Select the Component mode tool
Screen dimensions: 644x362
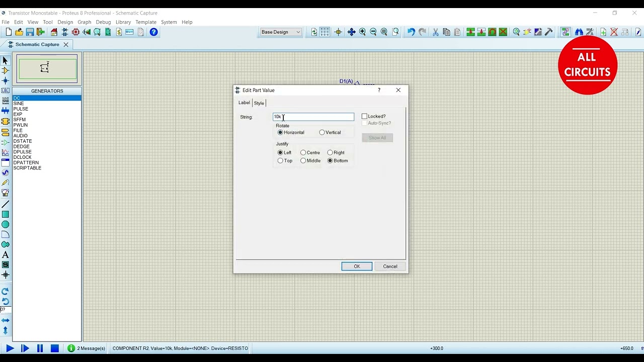(x=6, y=71)
